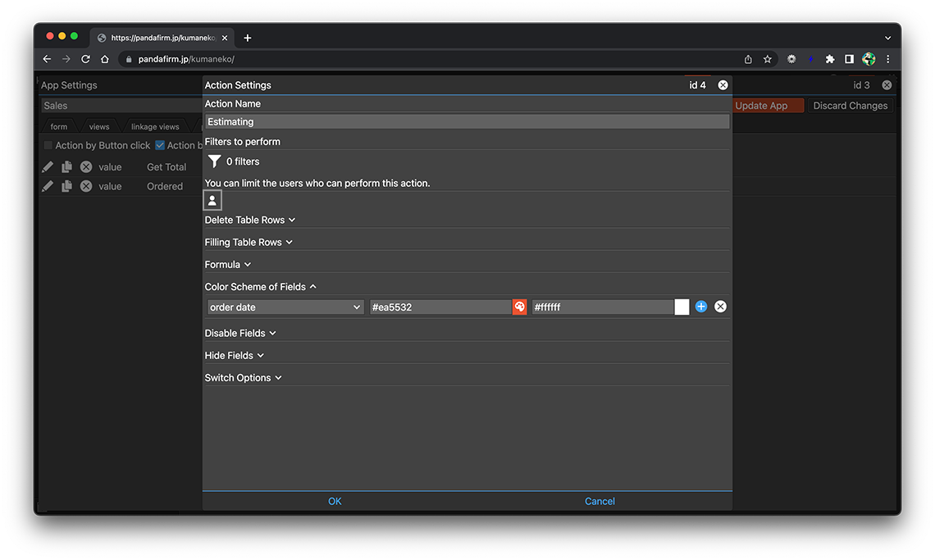Click the Action Name input field
The width and height of the screenshot is (935, 560).
pos(467,121)
